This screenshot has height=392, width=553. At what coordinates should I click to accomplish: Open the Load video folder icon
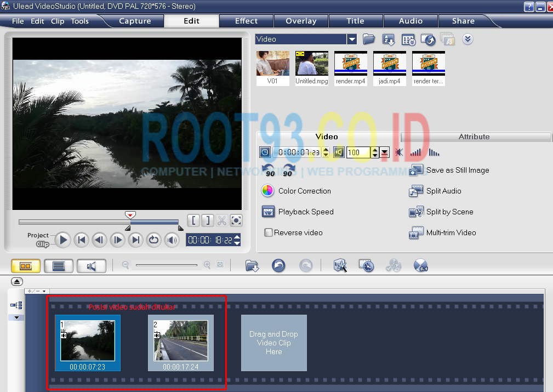[x=368, y=39]
